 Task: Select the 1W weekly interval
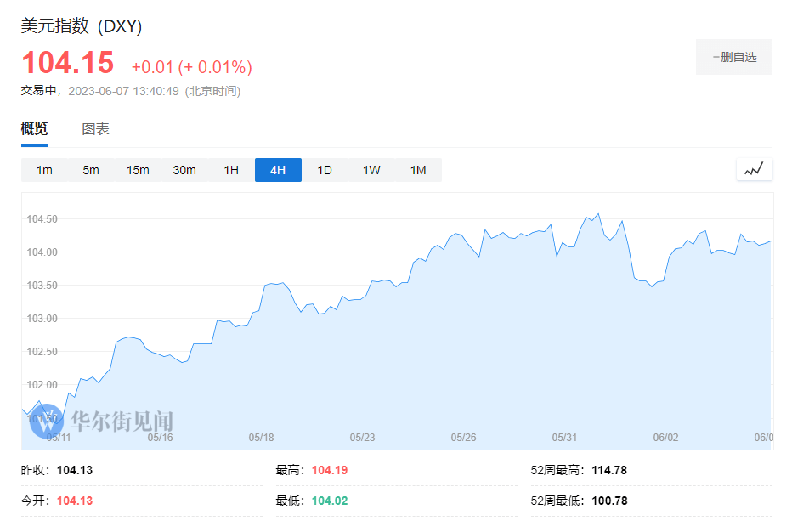tap(371, 170)
